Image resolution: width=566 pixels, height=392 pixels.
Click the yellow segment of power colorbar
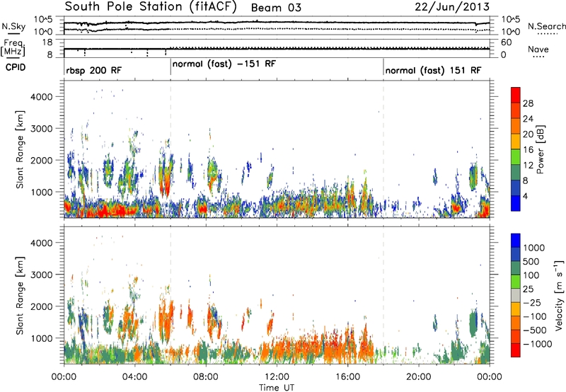(516, 142)
